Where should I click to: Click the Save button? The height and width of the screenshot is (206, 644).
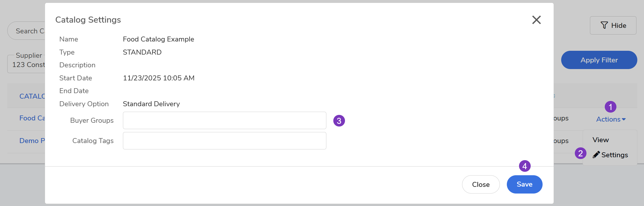pos(524,184)
